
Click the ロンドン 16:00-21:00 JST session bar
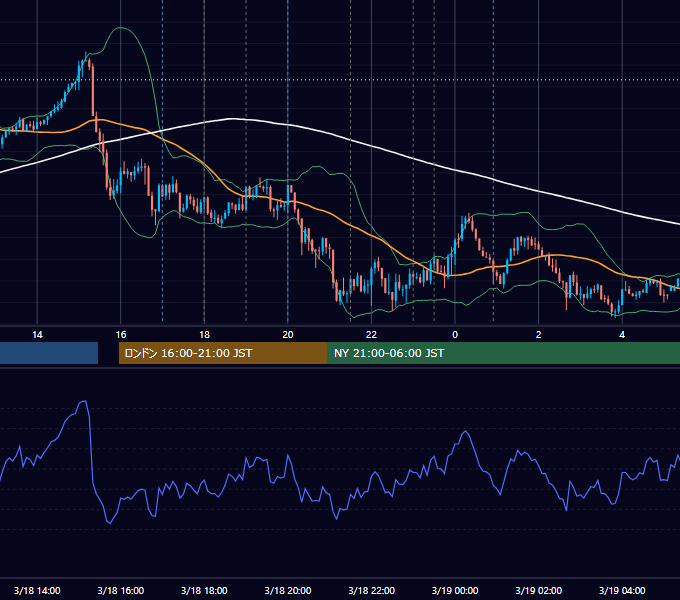click(x=223, y=353)
